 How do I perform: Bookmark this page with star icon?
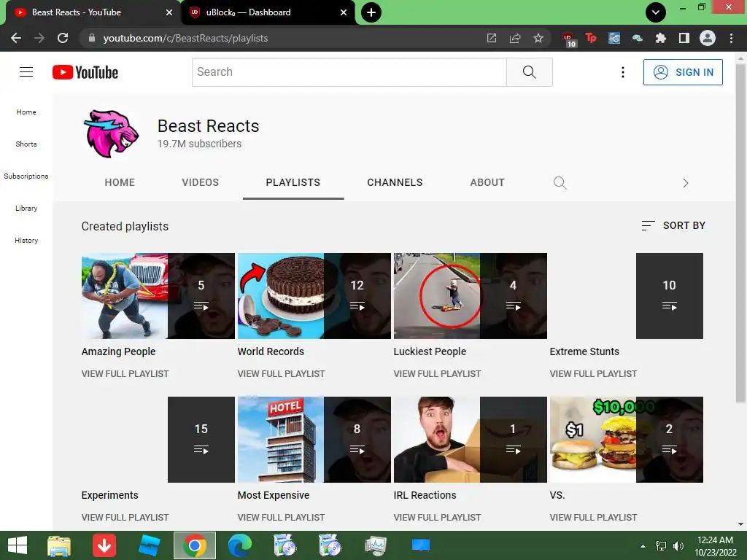tap(538, 38)
